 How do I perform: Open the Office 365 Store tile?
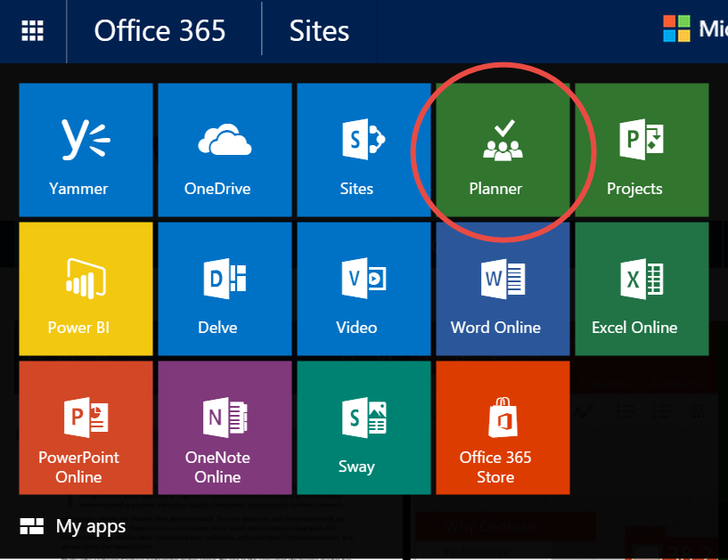pos(503,427)
